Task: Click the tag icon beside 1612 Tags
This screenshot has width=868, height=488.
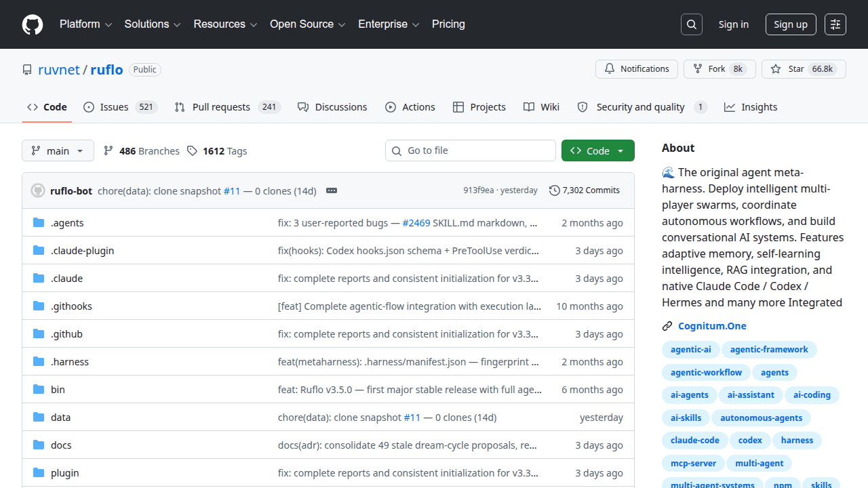Action: (193, 150)
